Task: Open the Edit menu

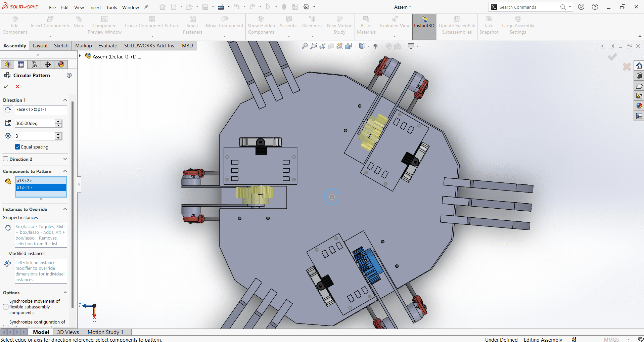Action: [x=65, y=7]
